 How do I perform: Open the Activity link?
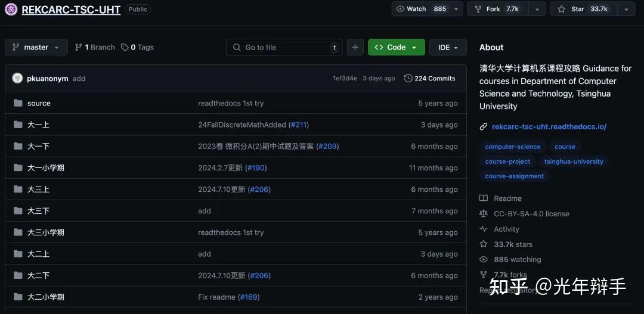[506, 229]
